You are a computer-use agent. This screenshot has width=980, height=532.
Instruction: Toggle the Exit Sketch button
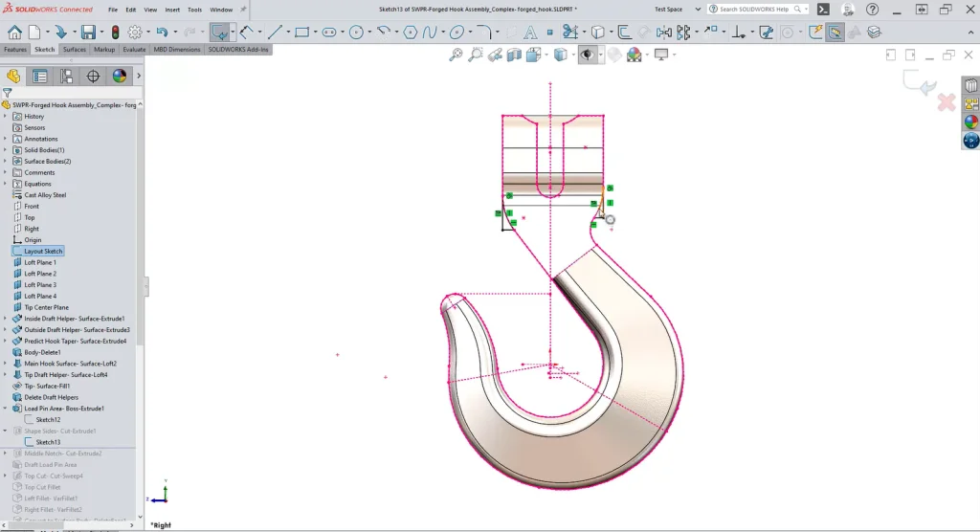pyautogui.click(x=219, y=32)
